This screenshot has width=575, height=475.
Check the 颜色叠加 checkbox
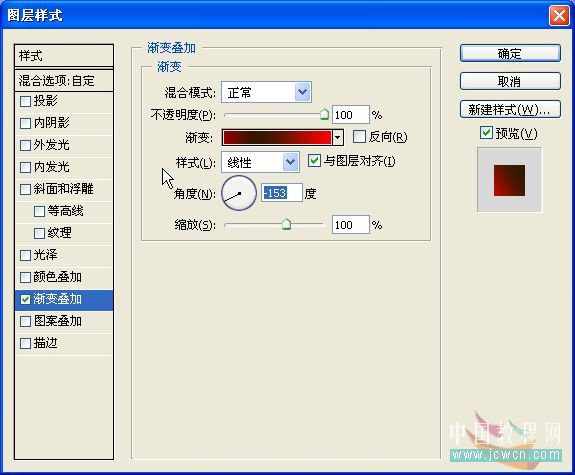click(25, 277)
